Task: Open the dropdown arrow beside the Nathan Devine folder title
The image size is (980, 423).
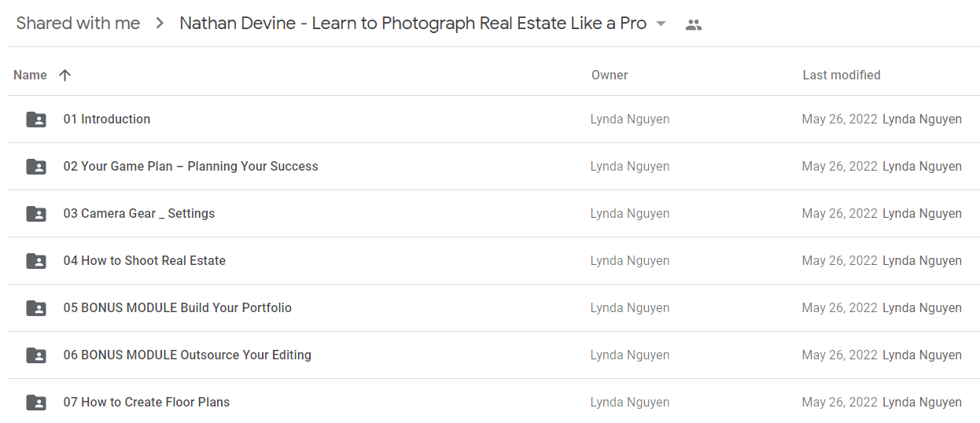Action: point(661,24)
